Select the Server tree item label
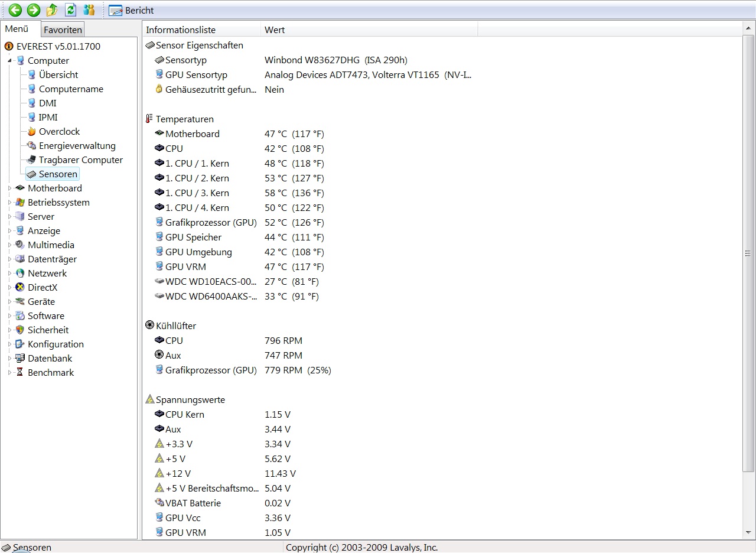Image resolution: width=756 pixels, height=553 pixels. (41, 217)
